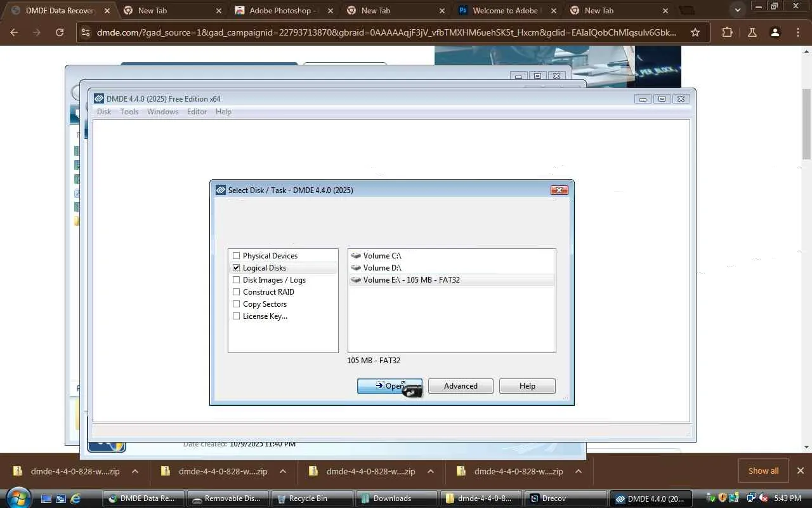The image size is (812, 508).
Task: Expand options for the third dmde zip download
Action: click(431, 471)
